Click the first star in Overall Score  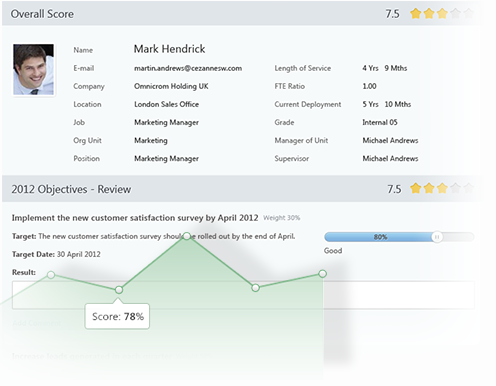pyautogui.click(x=416, y=14)
